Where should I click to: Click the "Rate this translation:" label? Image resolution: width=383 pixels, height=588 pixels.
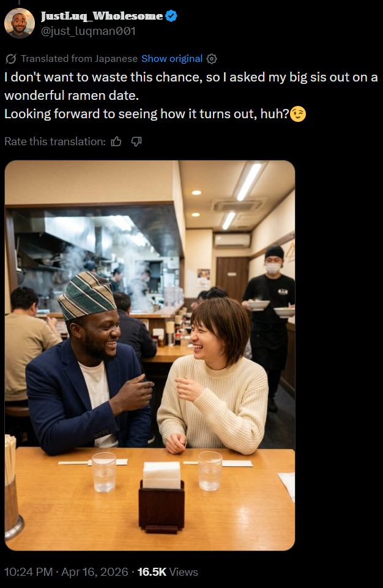pos(55,141)
